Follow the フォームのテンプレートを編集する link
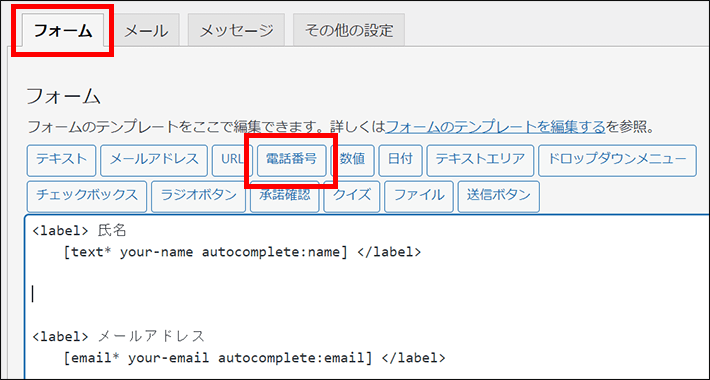The image size is (710, 380). click(495, 127)
